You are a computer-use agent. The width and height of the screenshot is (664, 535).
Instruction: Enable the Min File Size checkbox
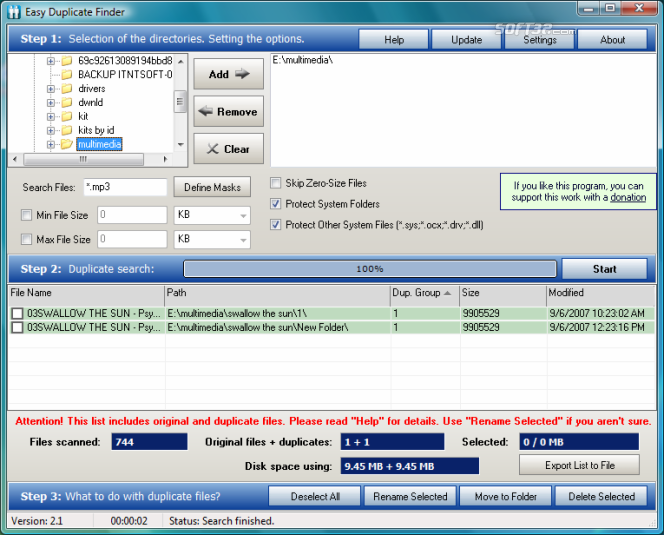coord(26,215)
